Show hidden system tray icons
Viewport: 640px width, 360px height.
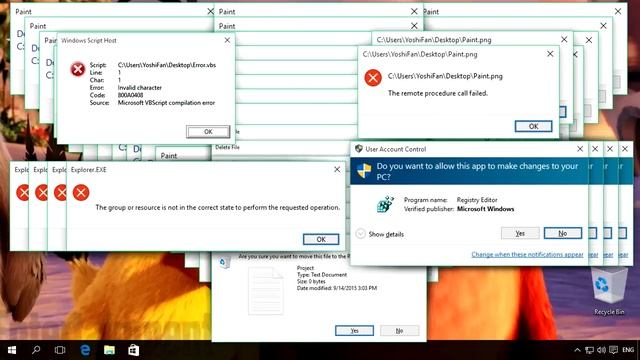577,350
